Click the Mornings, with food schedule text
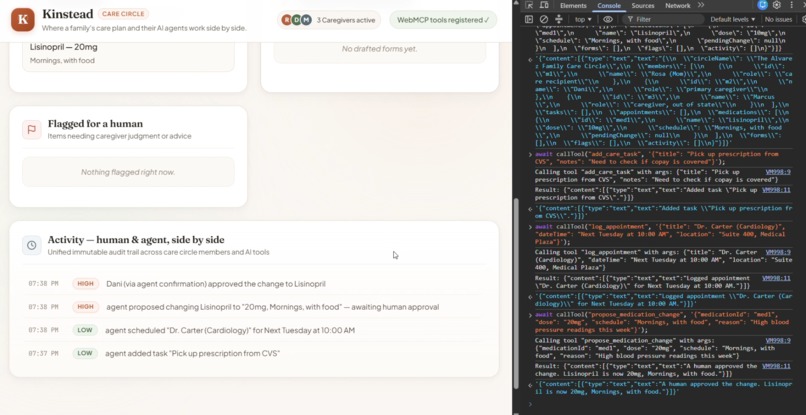 (62, 61)
